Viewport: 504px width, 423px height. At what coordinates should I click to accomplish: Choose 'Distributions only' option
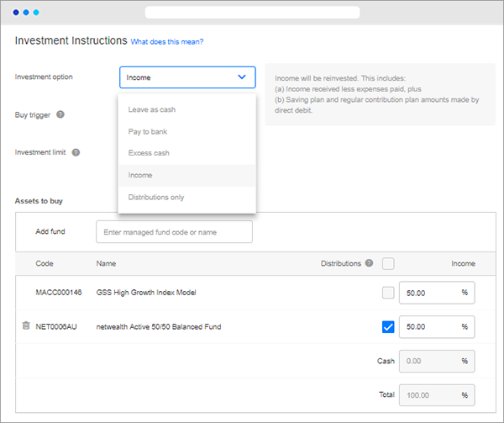tap(156, 197)
